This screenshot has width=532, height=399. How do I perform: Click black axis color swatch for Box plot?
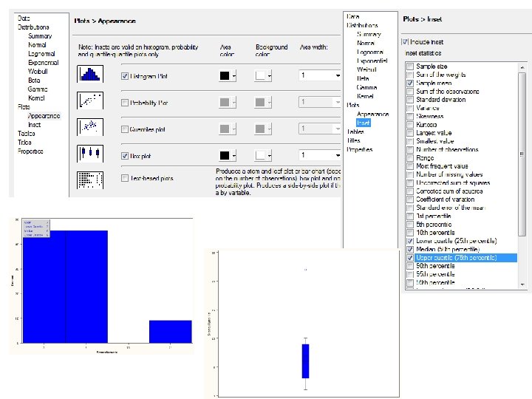225,155
